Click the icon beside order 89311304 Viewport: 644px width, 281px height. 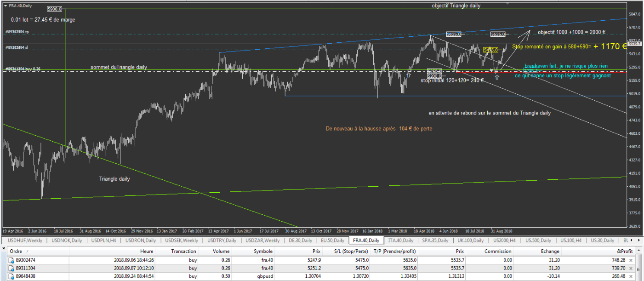click(x=11, y=268)
